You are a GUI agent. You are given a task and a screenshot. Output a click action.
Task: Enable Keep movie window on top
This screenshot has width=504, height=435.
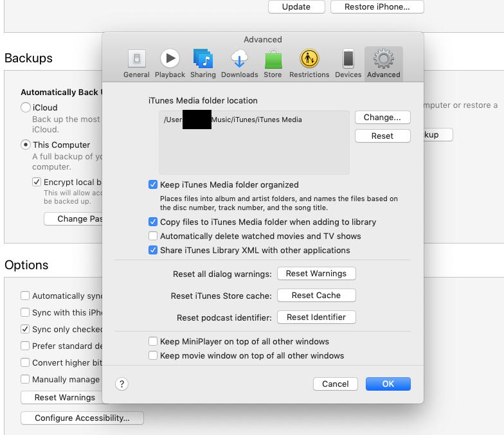pyautogui.click(x=153, y=356)
